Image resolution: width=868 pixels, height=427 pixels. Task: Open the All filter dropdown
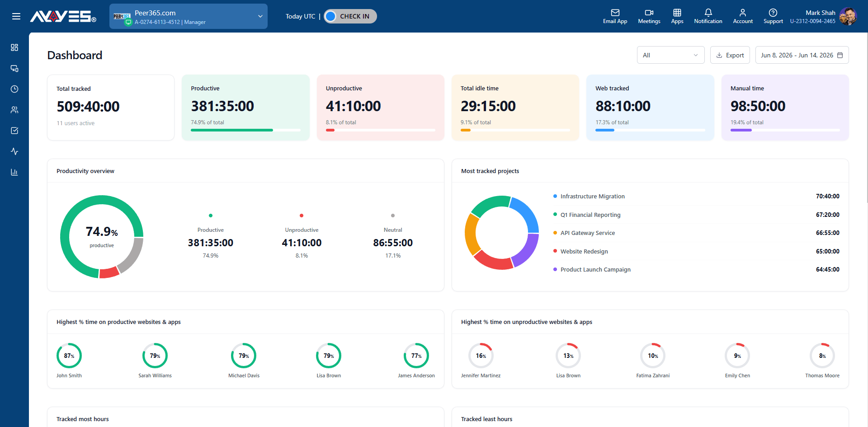pyautogui.click(x=670, y=55)
